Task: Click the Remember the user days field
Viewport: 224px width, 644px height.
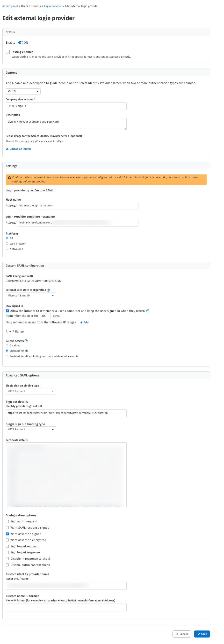Action: (x=45, y=316)
